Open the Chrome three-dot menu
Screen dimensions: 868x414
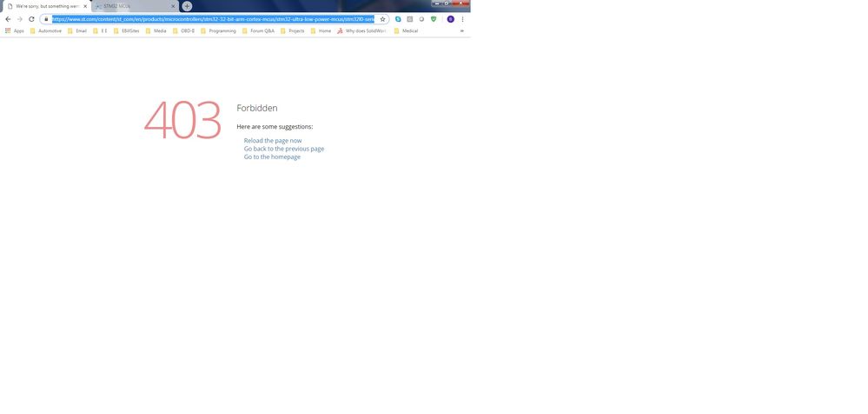click(462, 19)
